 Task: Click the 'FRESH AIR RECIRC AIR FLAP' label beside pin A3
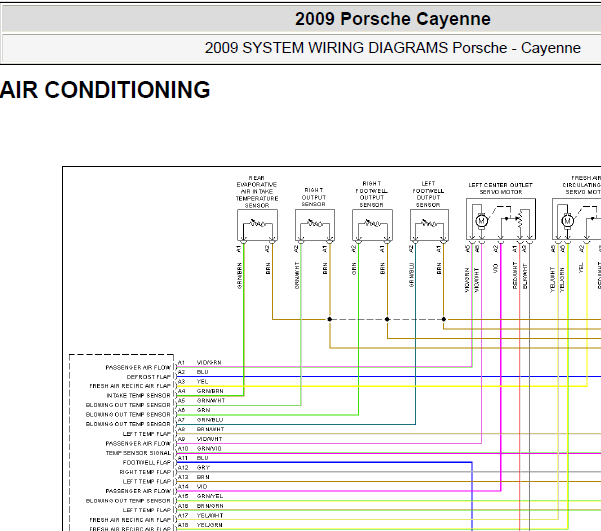[x=130, y=386]
